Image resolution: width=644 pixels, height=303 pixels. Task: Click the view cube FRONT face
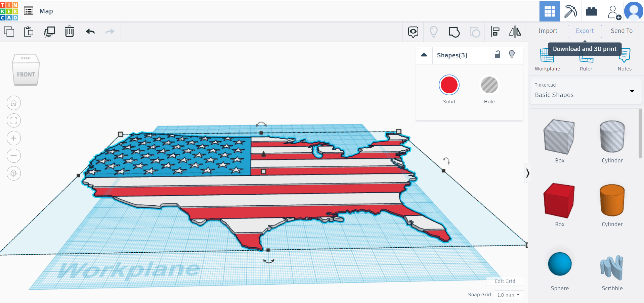pyautogui.click(x=26, y=74)
